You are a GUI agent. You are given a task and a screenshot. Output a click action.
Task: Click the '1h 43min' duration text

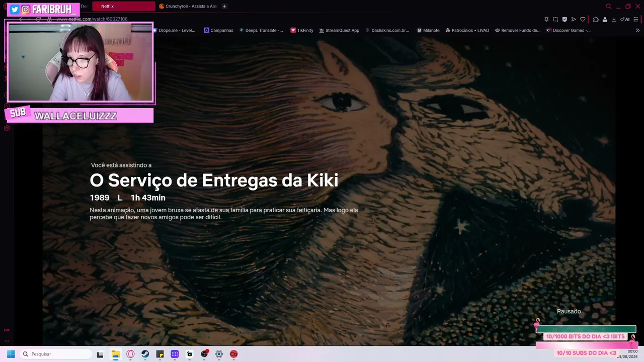pos(148,198)
